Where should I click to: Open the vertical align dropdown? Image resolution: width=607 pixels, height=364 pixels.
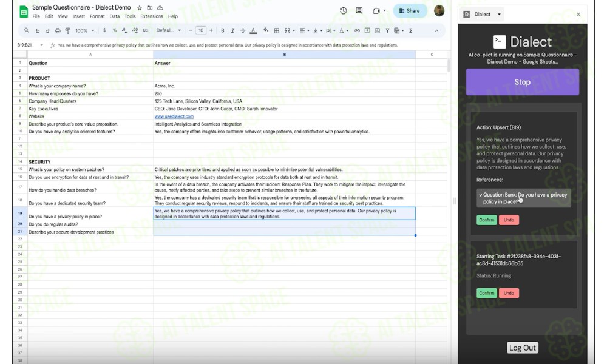click(x=317, y=30)
